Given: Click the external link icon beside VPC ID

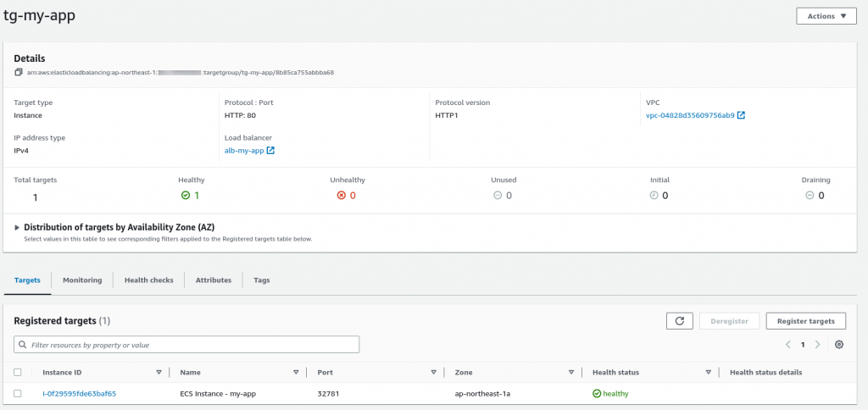Looking at the screenshot, I should (741, 115).
